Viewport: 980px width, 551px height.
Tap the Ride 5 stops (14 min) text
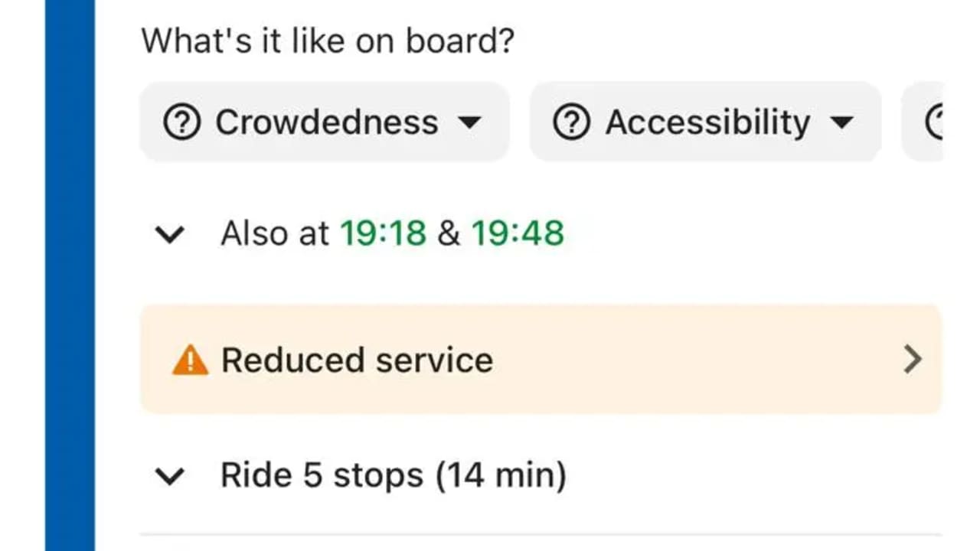[394, 475]
